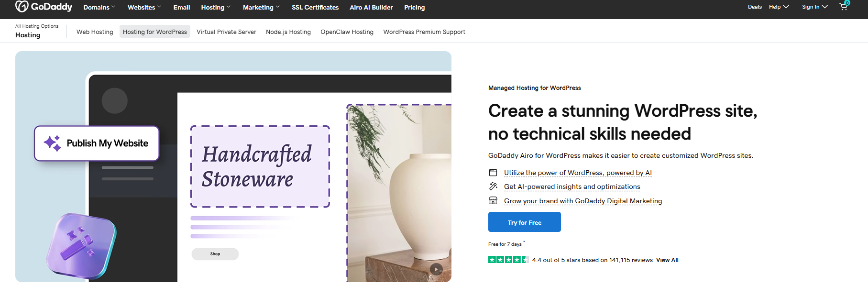Click the Try for Free button
Image resolution: width=868 pixels, height=297 pixels.
pos(525,222)
